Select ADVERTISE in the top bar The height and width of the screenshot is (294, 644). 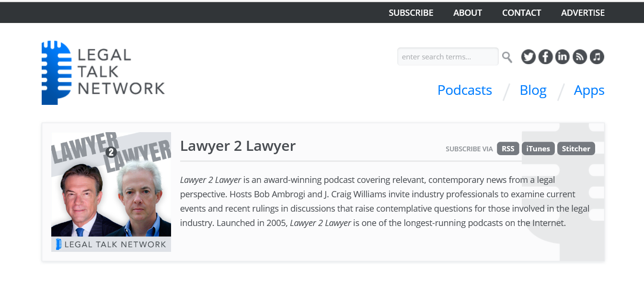[583, 13]
